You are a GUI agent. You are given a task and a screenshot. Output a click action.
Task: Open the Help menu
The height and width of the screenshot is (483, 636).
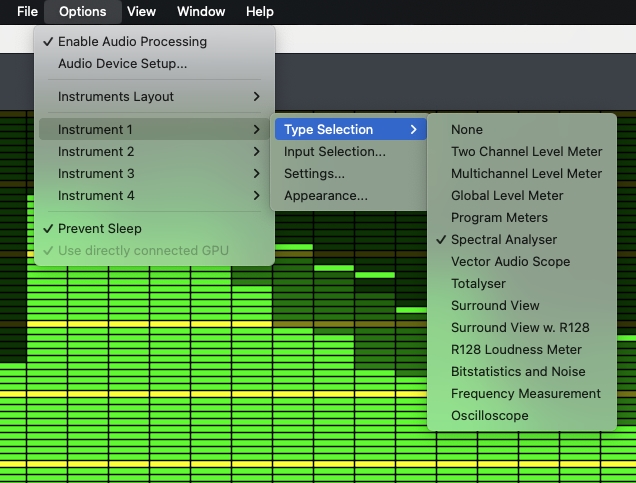[260, 11]
